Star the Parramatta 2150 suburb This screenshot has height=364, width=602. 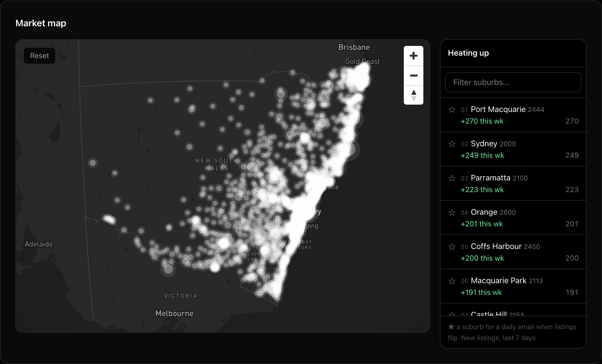point(452,178)
